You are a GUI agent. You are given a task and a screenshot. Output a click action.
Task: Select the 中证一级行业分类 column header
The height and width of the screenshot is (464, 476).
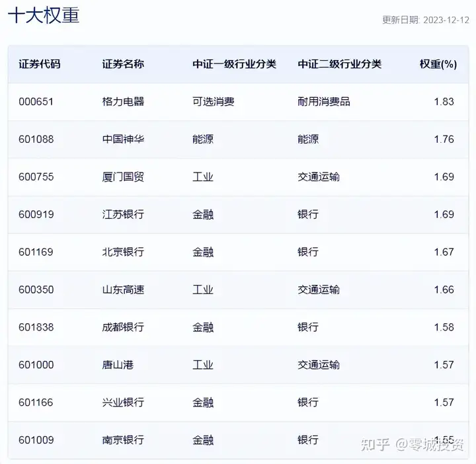pos(234,64)
